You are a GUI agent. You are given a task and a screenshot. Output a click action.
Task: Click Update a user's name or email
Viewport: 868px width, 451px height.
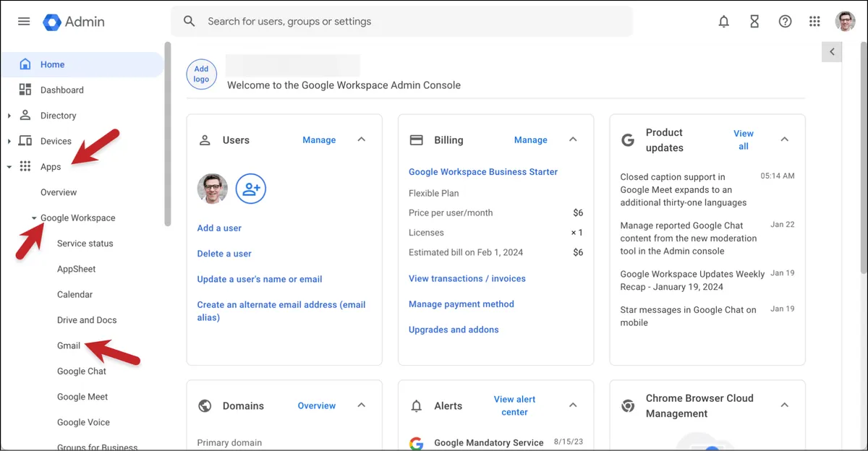click(260, 279)
